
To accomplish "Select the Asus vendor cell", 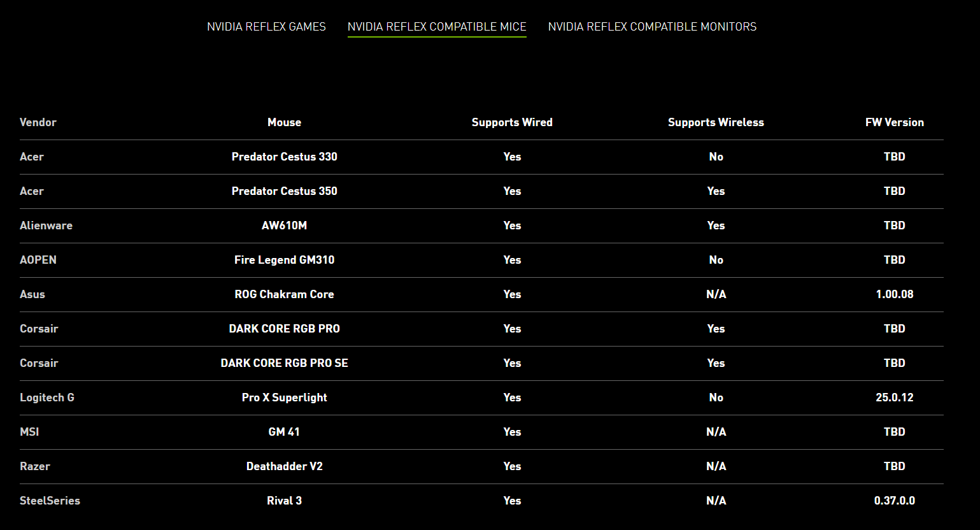I will pyautogui.click(x=32, y=294).
